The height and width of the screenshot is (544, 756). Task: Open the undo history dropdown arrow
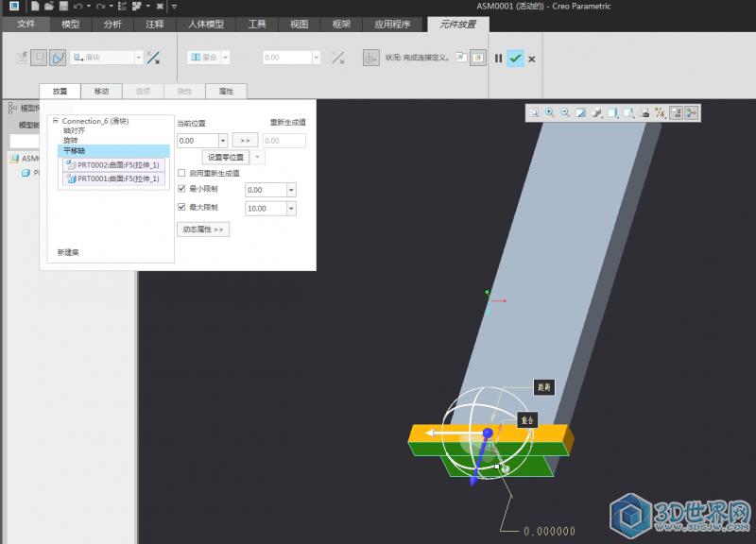89,7
